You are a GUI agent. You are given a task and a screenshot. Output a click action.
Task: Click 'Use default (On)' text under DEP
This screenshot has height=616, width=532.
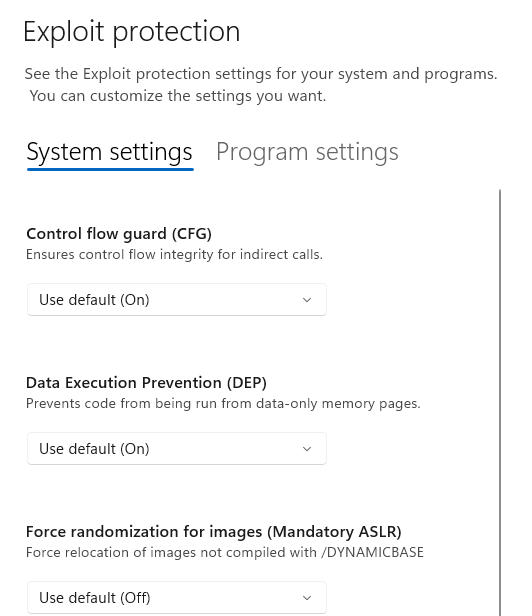tap(94, 449)
